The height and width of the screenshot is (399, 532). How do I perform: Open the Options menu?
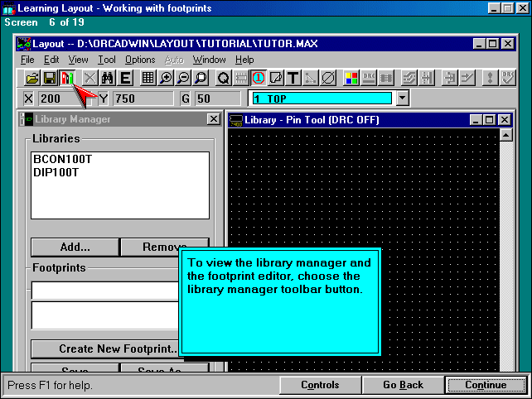click(x=140, y=60)
